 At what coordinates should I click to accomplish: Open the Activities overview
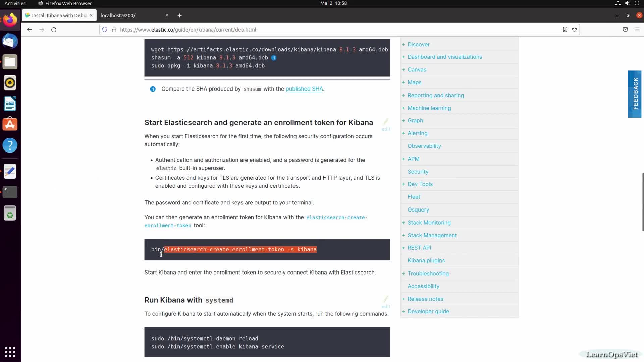(15, 3)
